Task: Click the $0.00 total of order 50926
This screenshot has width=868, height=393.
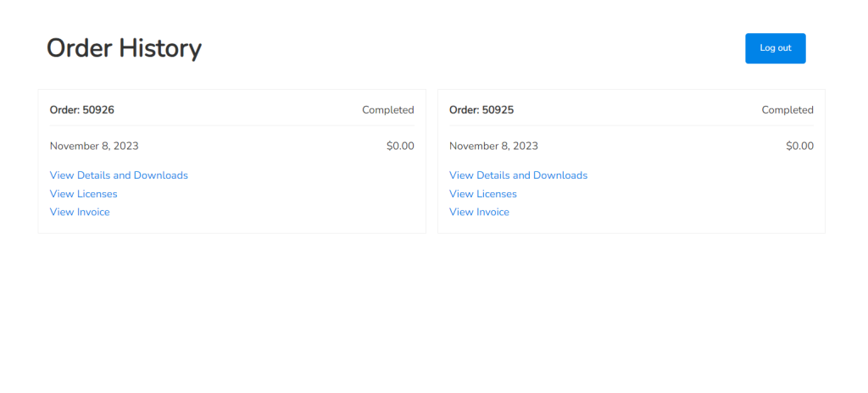Action: tap(400, 146)
